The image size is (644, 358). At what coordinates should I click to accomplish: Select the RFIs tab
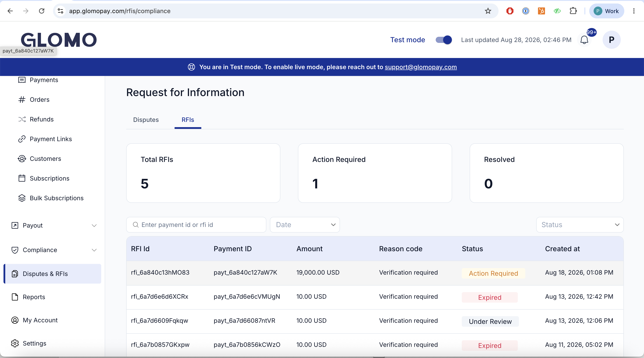point(188,120)
